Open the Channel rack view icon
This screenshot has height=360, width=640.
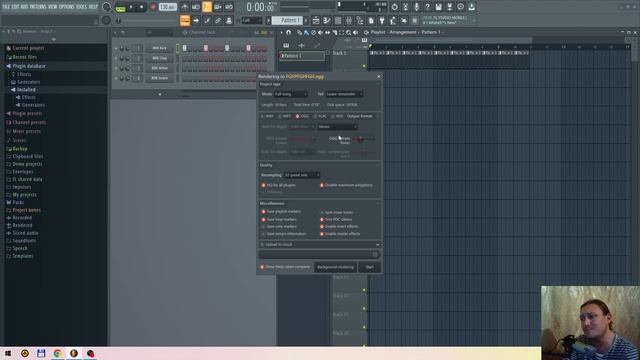click(x=338, y=20)
